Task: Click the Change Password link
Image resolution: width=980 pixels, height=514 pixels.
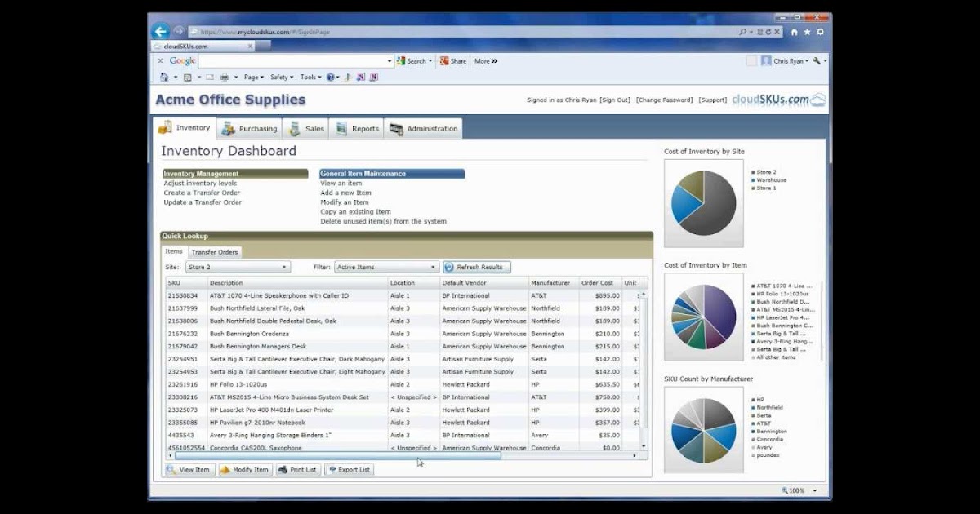Action: pos(665,100)
